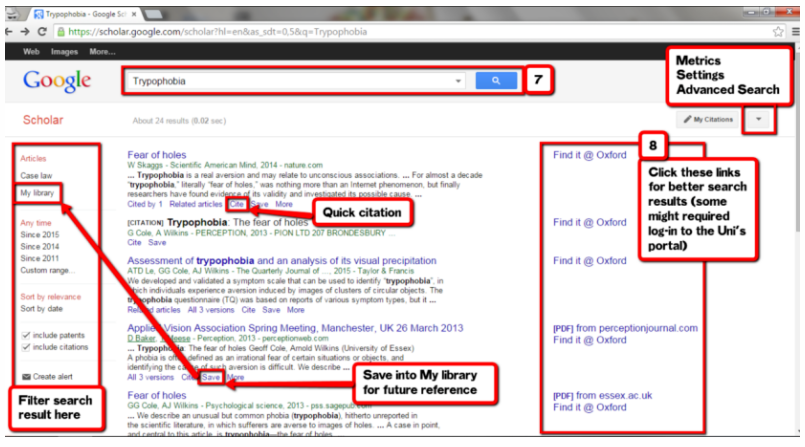Click More under the first Fear of holes result

click(x=284, y=204)
